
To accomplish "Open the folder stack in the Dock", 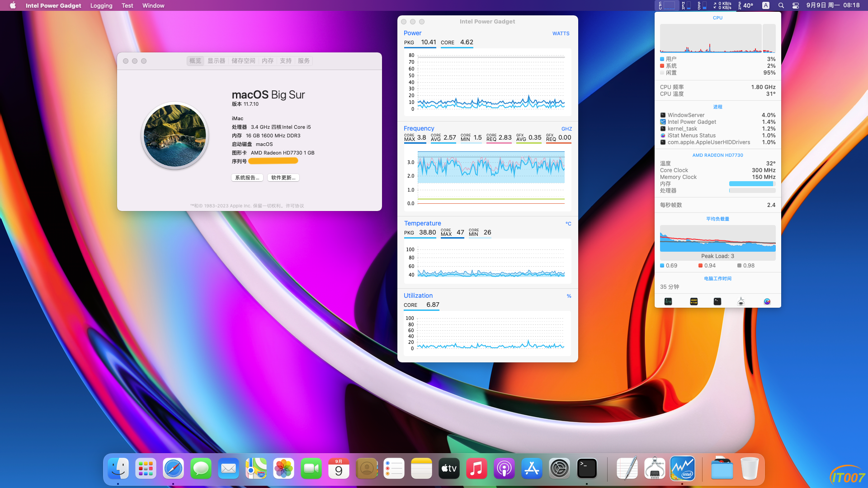I will (x=722, y=469).
